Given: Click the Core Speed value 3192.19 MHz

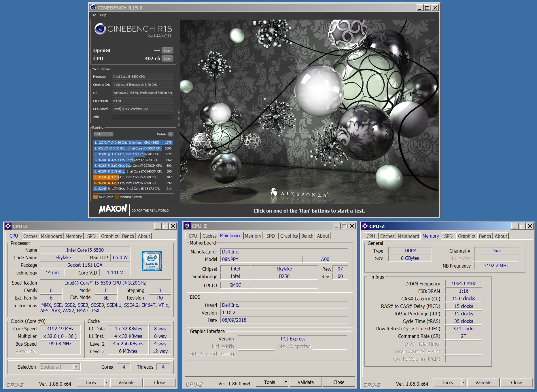Looking at the screenshot, I should [x=60, y=329].
